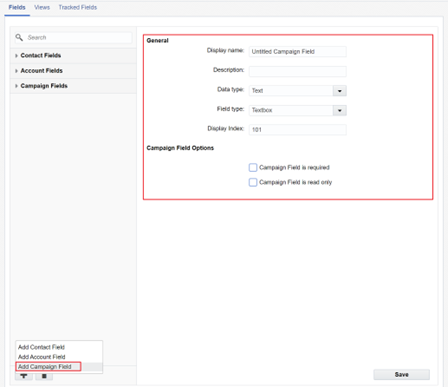Choose Add Campaign Field from menu

click(x=45, y=367)
